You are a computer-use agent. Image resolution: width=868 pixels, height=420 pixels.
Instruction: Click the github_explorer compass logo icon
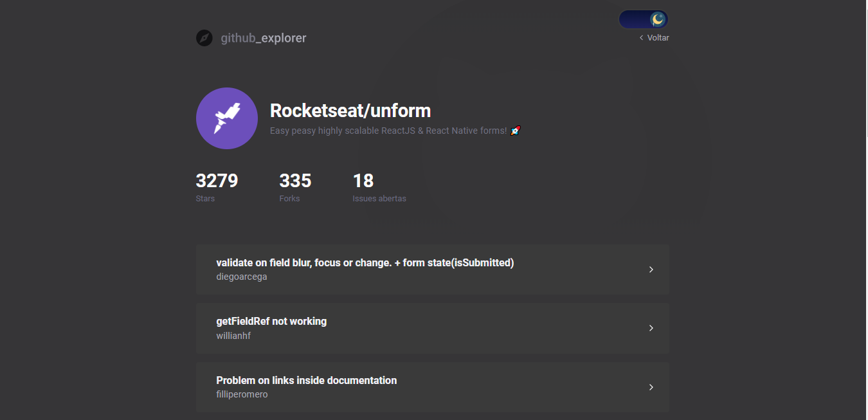204,38
